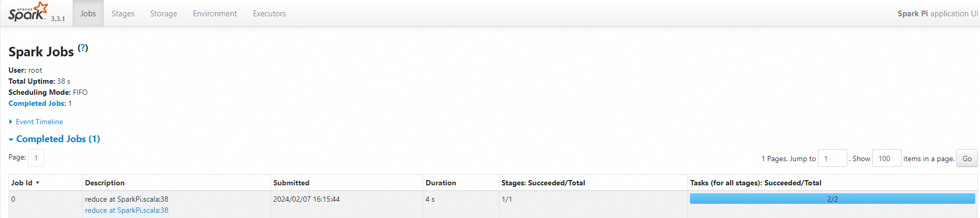Click the Job Id sort arrow
Screen dimensions: 980x218
click(x=38, y=183)
